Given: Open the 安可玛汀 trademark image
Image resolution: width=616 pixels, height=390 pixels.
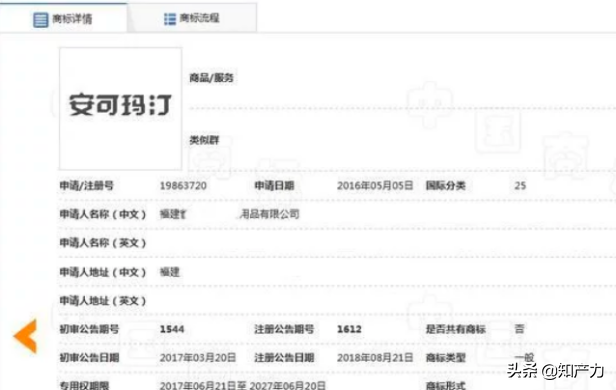Looking at the screenshot, I should (120, 109).
